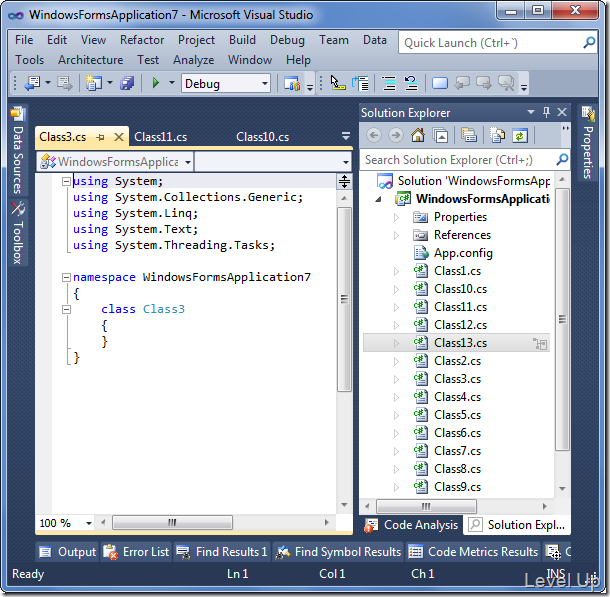Open the active files tab overflow dropdown

tap(345, 136)
